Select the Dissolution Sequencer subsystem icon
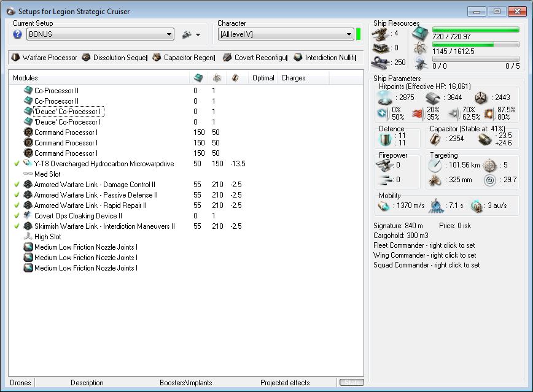This screenshot has height=392, width=533. 87,58
